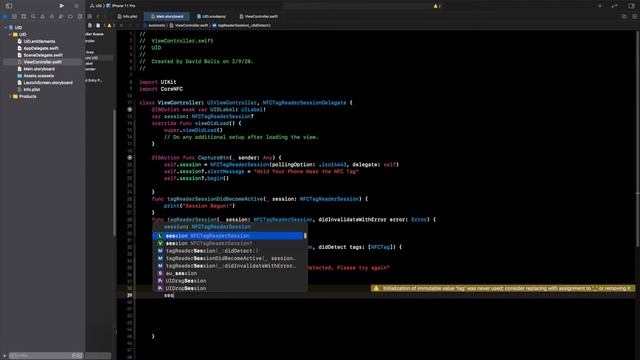Click the warning indicator in the activity bar

(x=437, y=6)
